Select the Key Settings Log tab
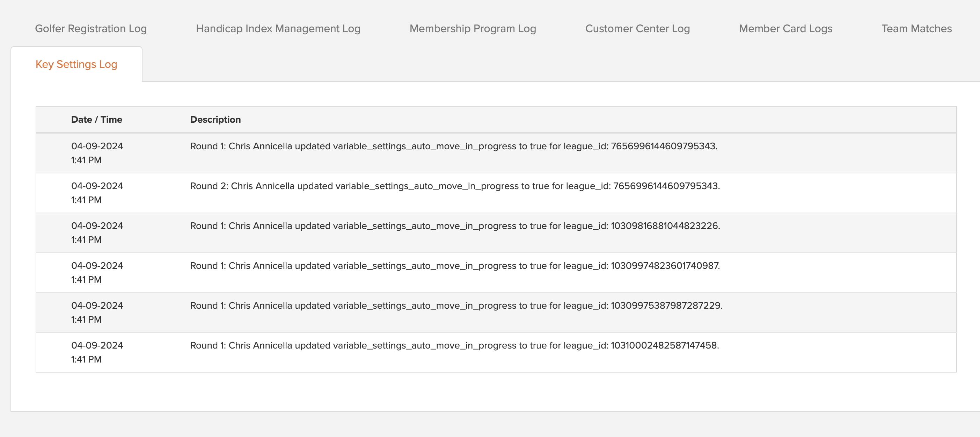Viewport: 980px width, 437px height. point(76,64)
